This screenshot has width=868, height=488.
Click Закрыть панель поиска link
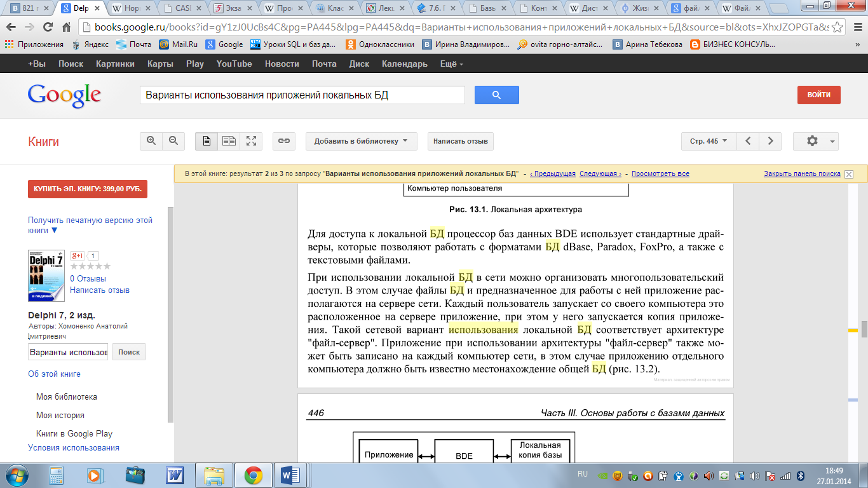(x=802, y=173)
